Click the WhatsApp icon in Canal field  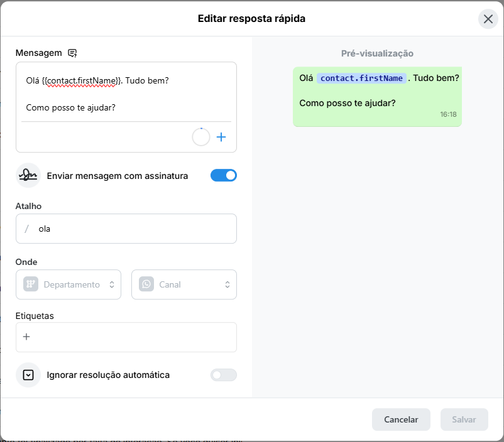tap(146, 284)
